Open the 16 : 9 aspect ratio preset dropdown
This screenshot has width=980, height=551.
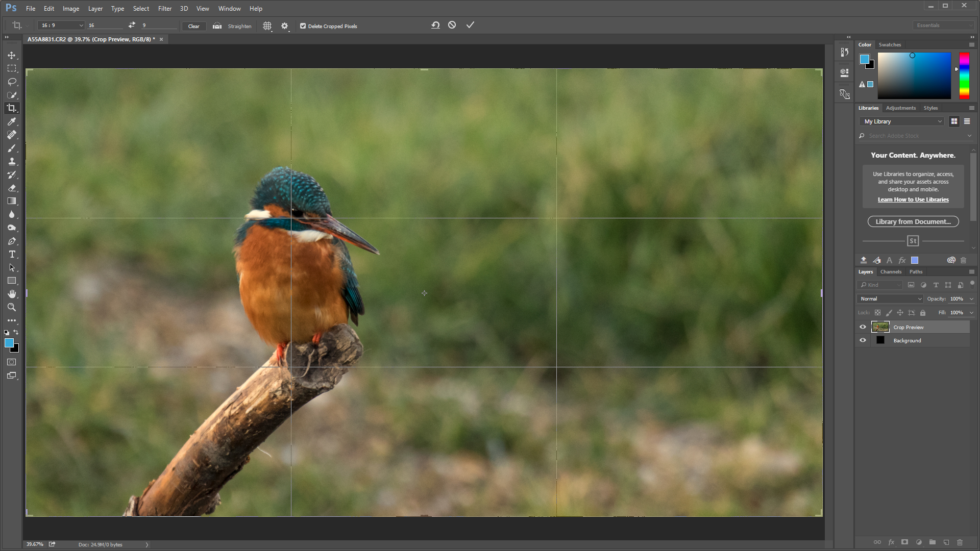[61, 25]
